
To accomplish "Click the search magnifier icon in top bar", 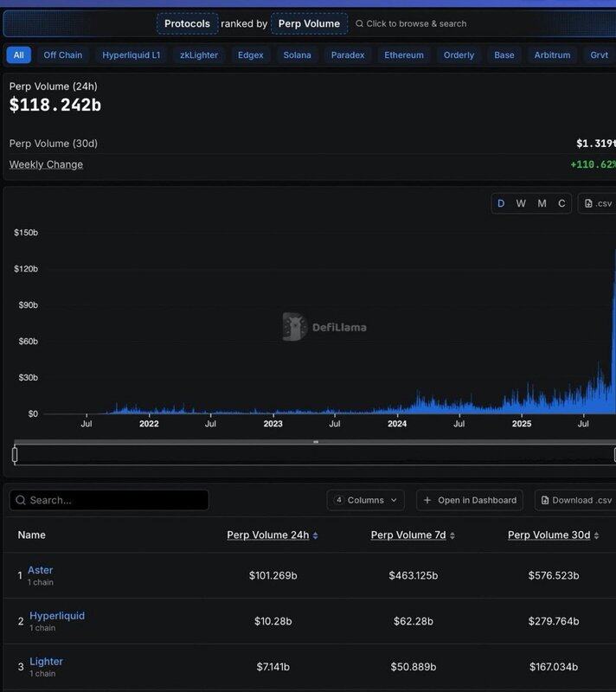I will tap(359, 24).
